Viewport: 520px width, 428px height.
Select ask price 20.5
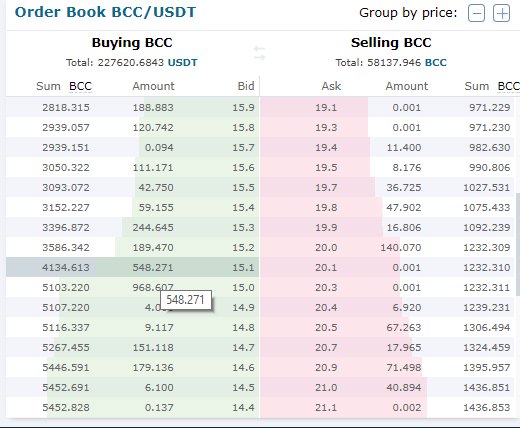[x=326, y=327]
